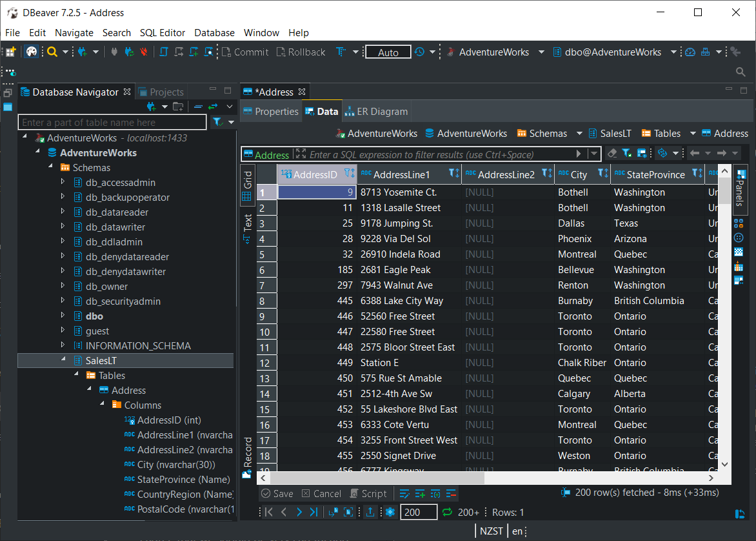Open the dbo@AdventureWorks schema dropdown

tap(673, 52)
